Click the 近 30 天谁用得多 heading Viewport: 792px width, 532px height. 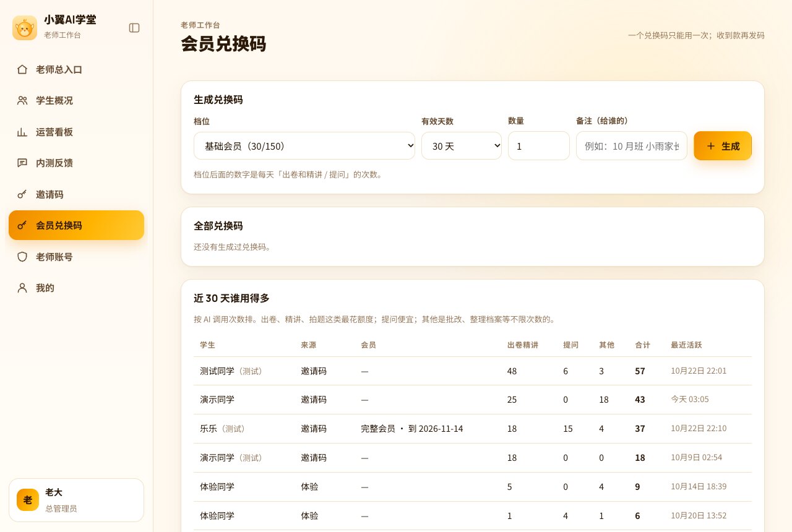coord(231,298)
